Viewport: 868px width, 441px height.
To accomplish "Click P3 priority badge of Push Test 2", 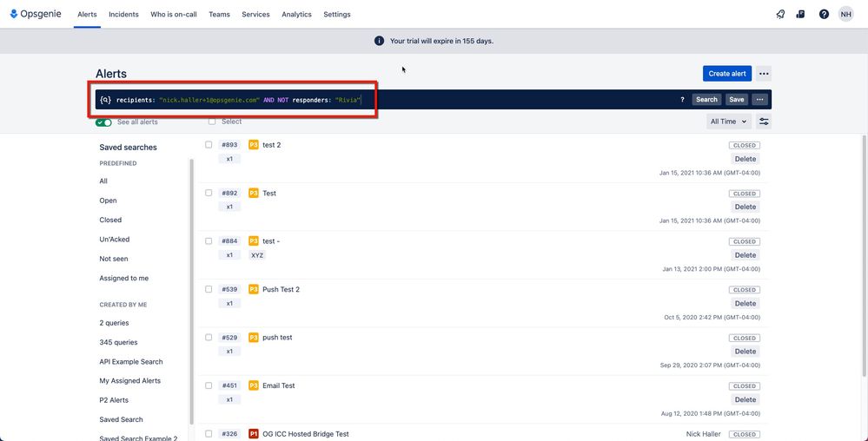I will point(254,289).
